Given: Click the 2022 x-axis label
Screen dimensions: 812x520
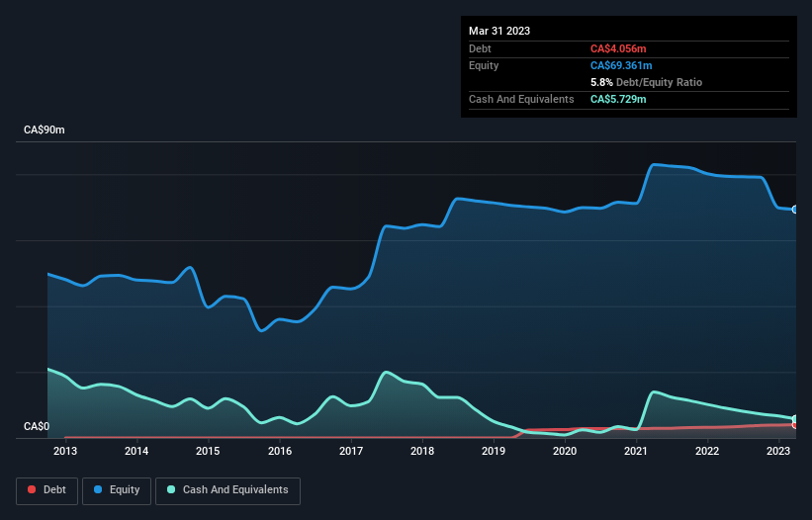Looking at the screenshot, I should point(707,451).
